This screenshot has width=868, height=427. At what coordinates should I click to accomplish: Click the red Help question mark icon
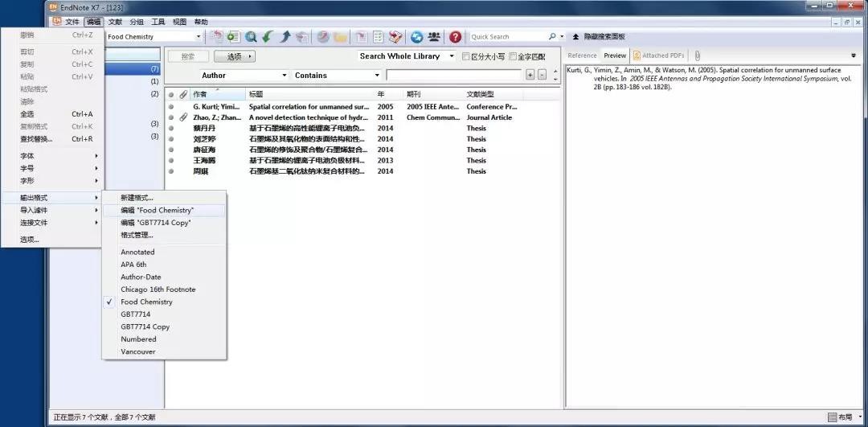pos(455,36)
